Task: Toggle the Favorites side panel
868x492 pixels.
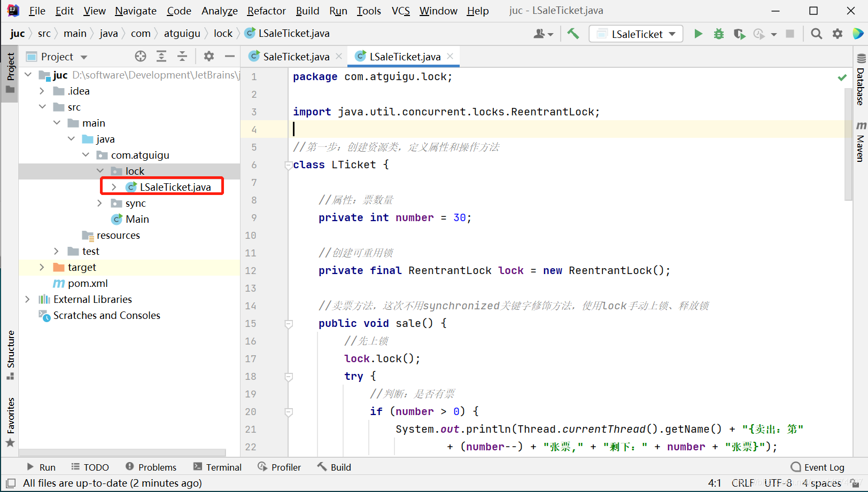Action: click(x=10, y=422)
